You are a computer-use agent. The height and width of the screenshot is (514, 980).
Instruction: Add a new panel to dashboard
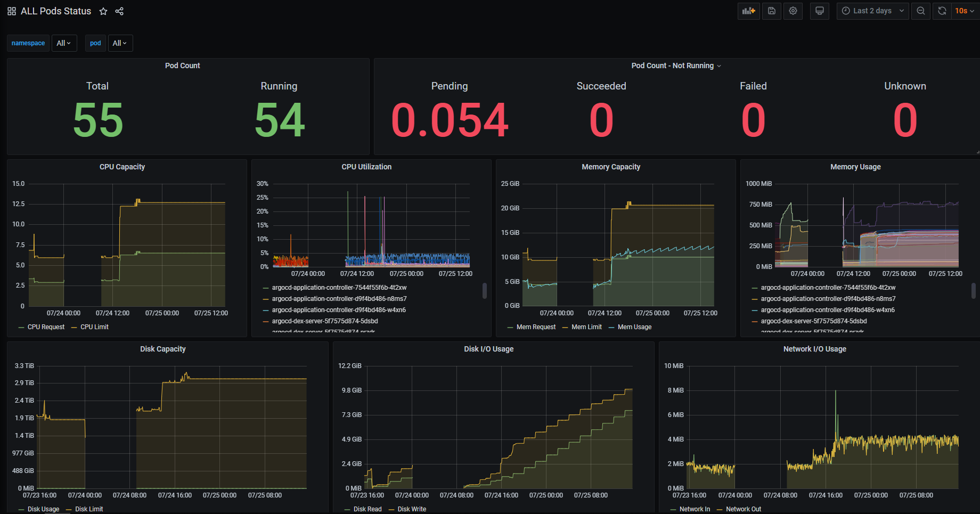click(x=749, y=11)
